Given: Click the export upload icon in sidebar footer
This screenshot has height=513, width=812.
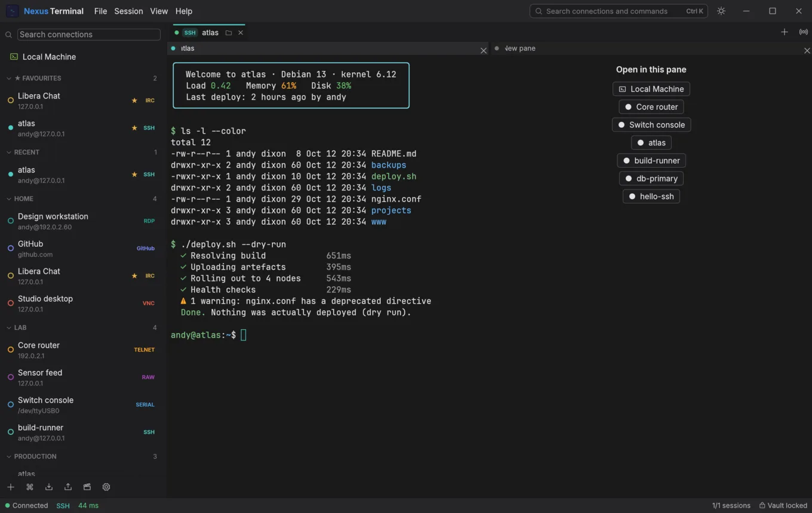Looking at the screenshot, I should pos(68,487).
